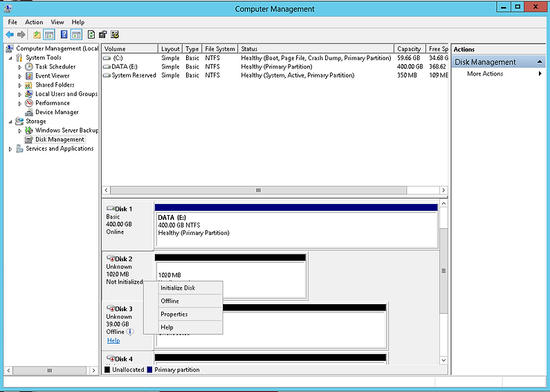This screenshot has width=550, height=392.
Task: Toggle the Show/Hide Action Pane icon
Action: (x=76, y=35)
